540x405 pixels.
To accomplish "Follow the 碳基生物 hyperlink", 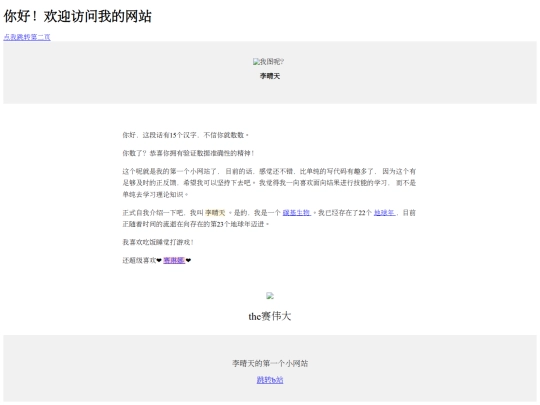I will [x=297, y=212].
